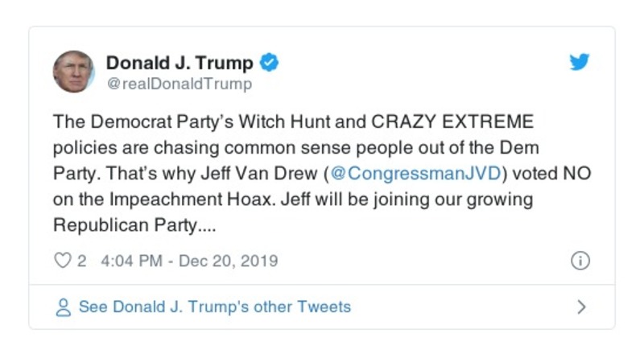Viewport: 644px width, 358px height.
Task: Click the "Jeff Van Drew" name in tweet
Action: pos(260,173)
